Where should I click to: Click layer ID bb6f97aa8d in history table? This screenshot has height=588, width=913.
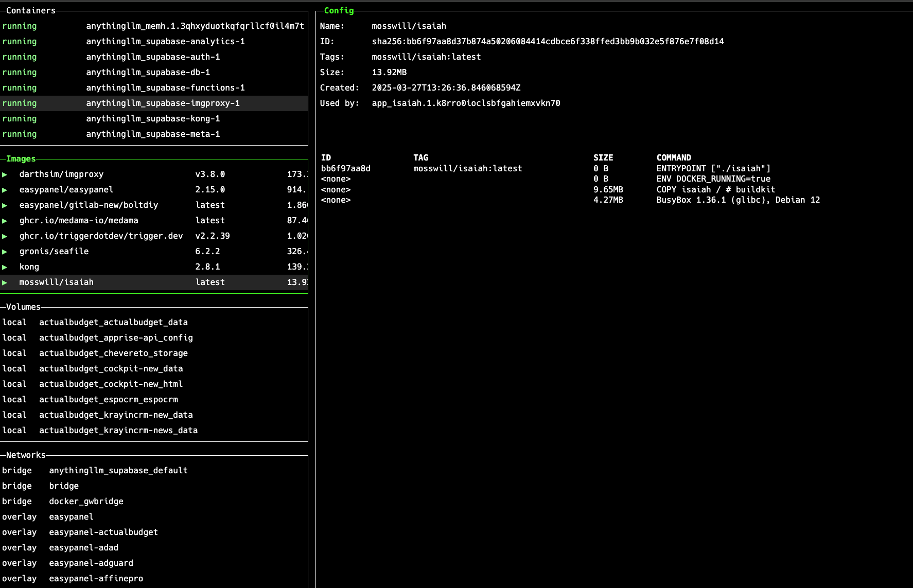tap(345, 168)
